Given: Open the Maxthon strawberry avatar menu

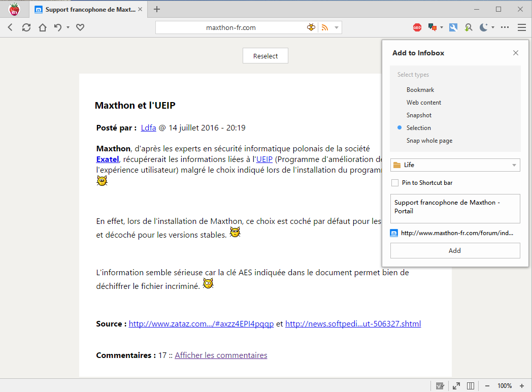Looking at the screenshot, I should [14, 9].
